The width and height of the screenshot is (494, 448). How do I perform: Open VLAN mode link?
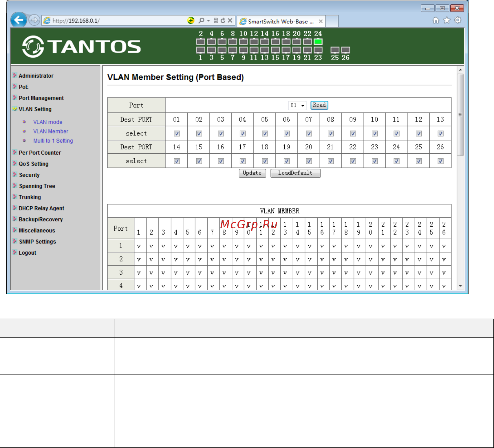[x=48, y=122]
